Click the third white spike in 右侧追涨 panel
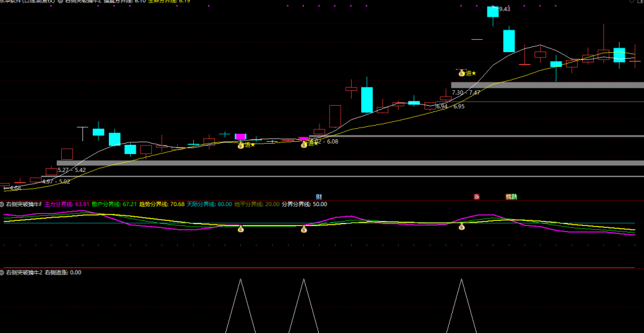Screen dimensions: 644x333 tap(461, 306)
